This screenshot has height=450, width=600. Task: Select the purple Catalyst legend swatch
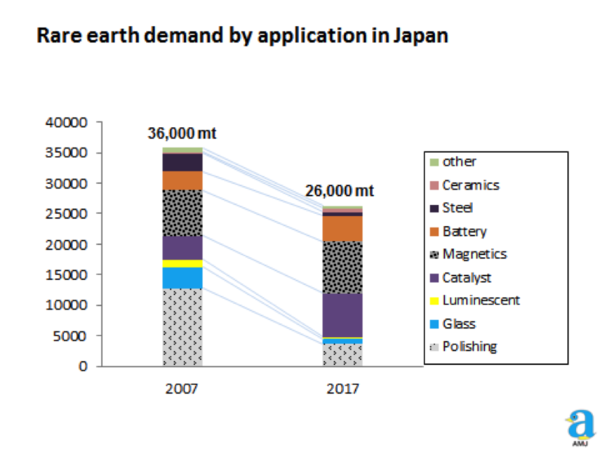click(433, 277)
